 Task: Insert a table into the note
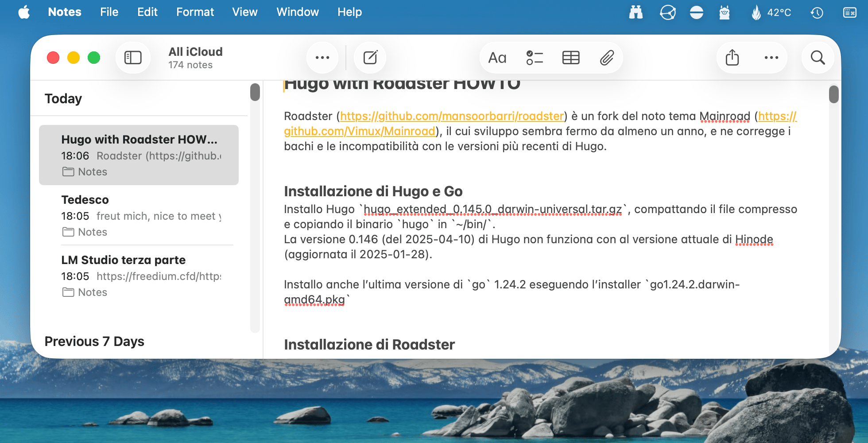[571, 58]
